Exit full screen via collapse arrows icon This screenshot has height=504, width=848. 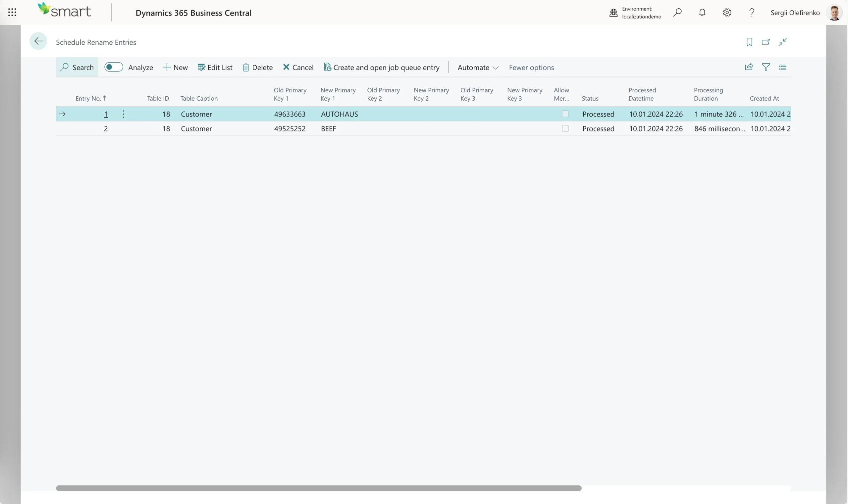point(783,41)
